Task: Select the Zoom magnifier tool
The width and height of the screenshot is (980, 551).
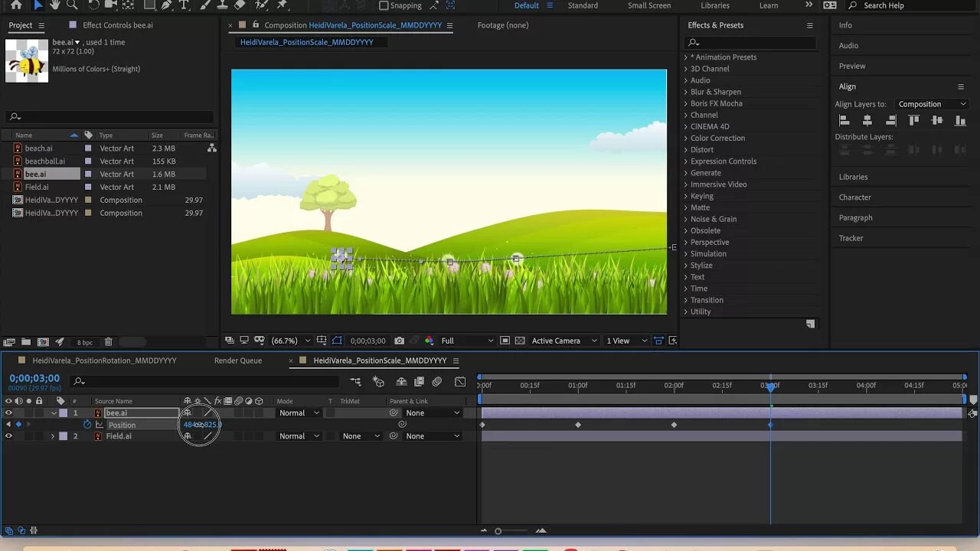Action: 73,5
